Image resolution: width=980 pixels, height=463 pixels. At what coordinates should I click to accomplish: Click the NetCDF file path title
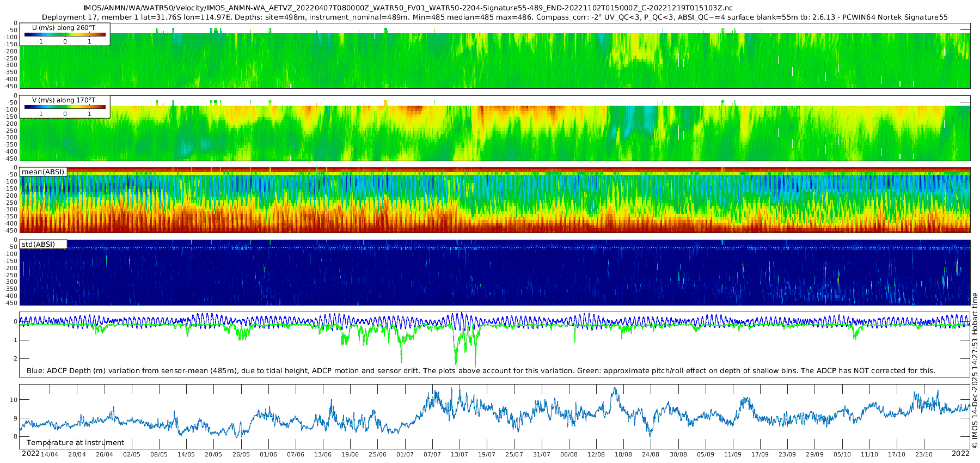[407, 8]
